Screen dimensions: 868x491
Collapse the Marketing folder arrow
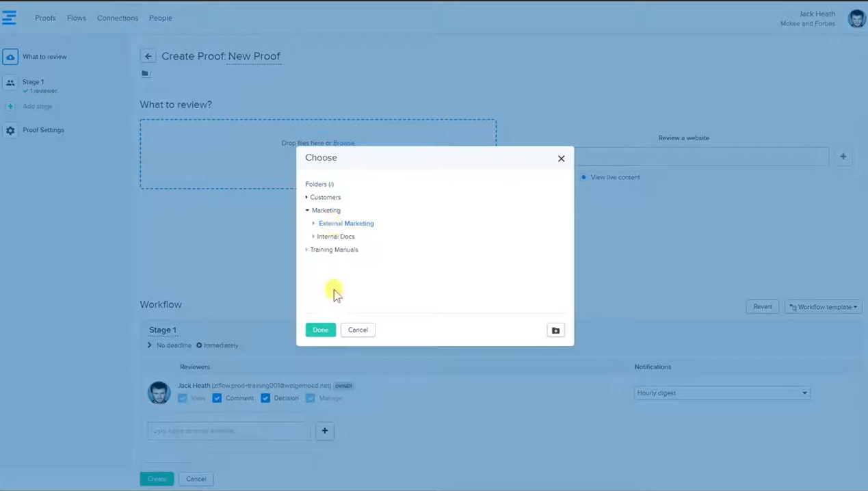(307, 210)
